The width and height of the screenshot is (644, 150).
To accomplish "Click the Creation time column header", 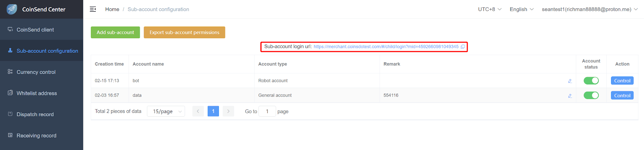I will (x=109, y=64).
